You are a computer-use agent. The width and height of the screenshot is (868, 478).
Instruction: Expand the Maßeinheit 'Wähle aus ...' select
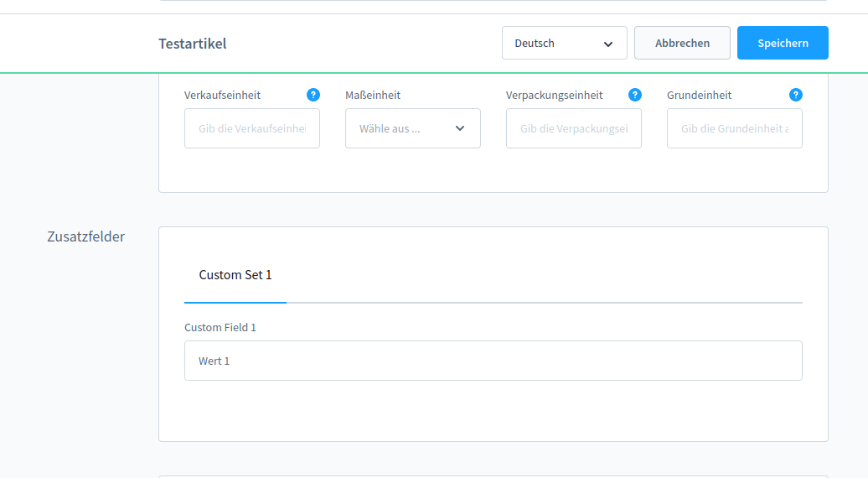[x=413, y=128]
